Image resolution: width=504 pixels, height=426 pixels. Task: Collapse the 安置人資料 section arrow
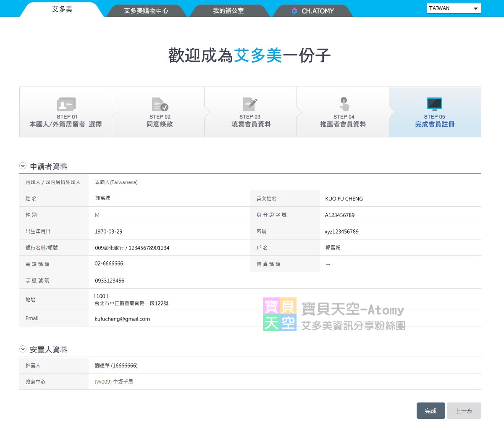23,349
